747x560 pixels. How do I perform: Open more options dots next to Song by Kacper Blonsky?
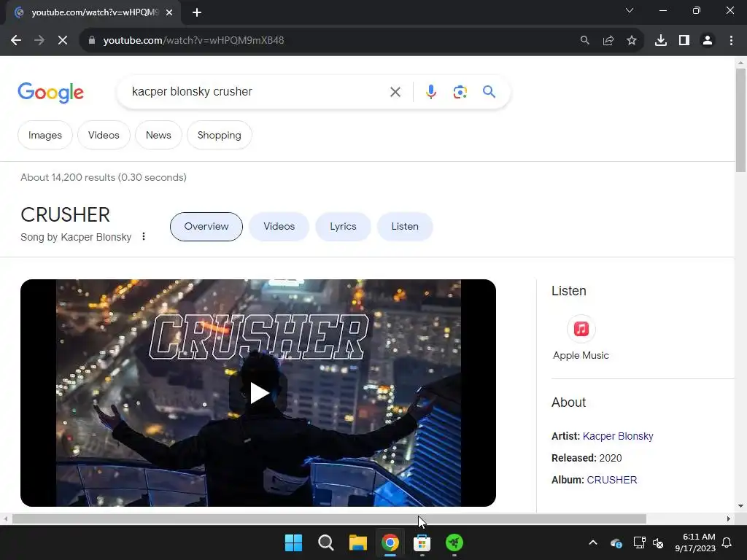tap(144, 236)
